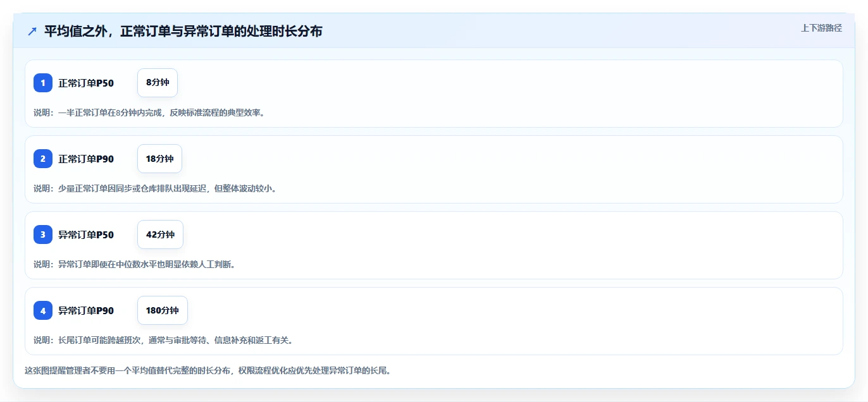The image size is (868, 402).
Task: Click the 42分钟 value pill
Action: click(160, 234)
